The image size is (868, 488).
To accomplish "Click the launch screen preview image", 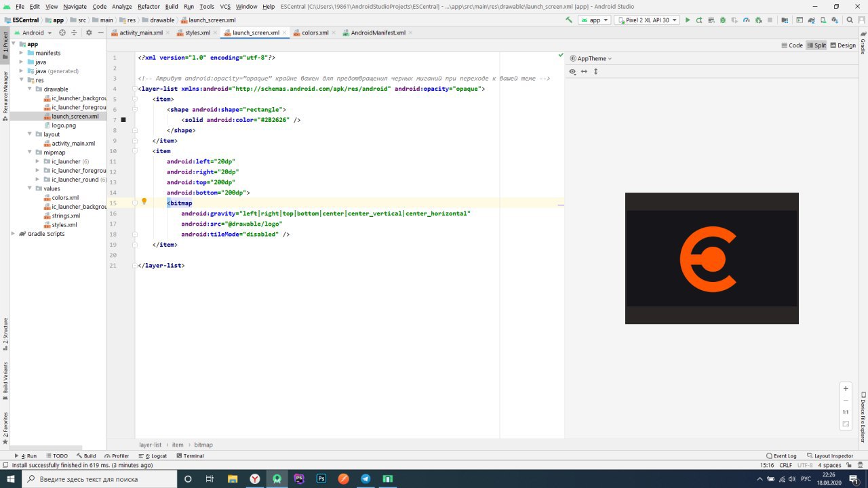I will (x=712, y=258).
